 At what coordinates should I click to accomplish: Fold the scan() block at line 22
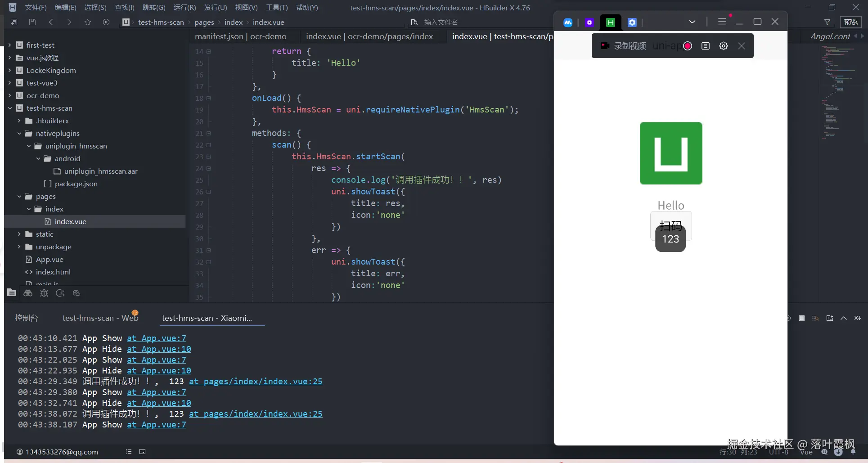coord(209,145)
